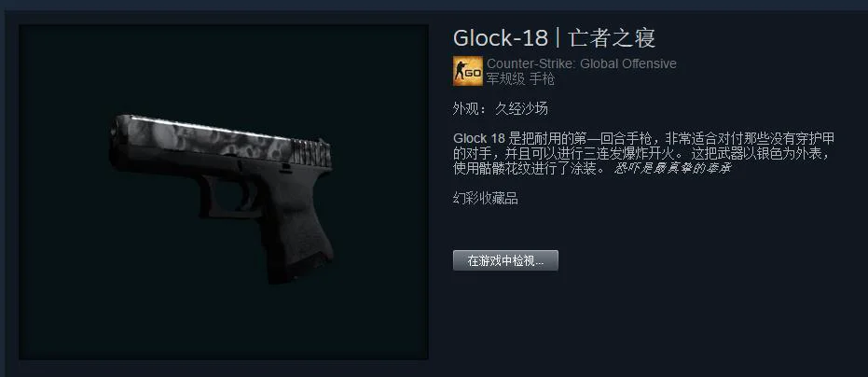This screenshot has height=377, width=868.
Task: Click the 军规级 手枪 item type text
Action: [520, 79]
